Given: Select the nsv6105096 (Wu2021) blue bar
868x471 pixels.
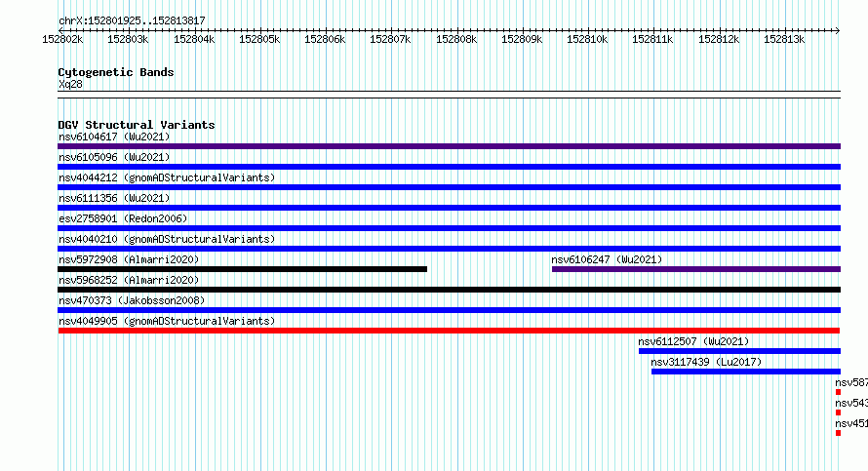Looking at the screenshot, I should click(449, 167).
